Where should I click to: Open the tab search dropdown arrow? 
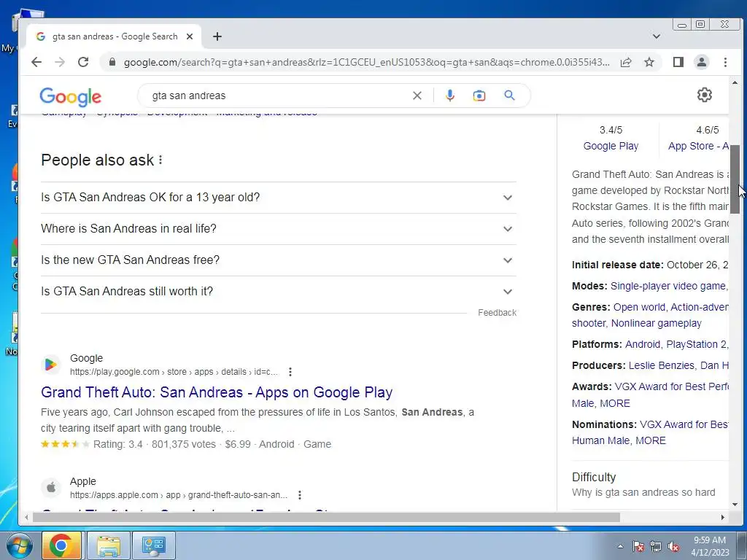(x=657, y=36)
